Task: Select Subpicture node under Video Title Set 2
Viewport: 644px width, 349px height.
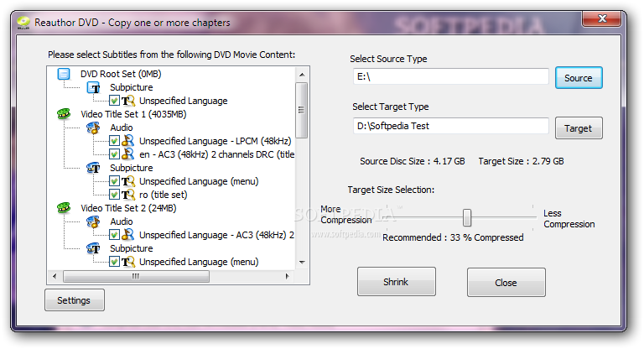Action: 132,248
